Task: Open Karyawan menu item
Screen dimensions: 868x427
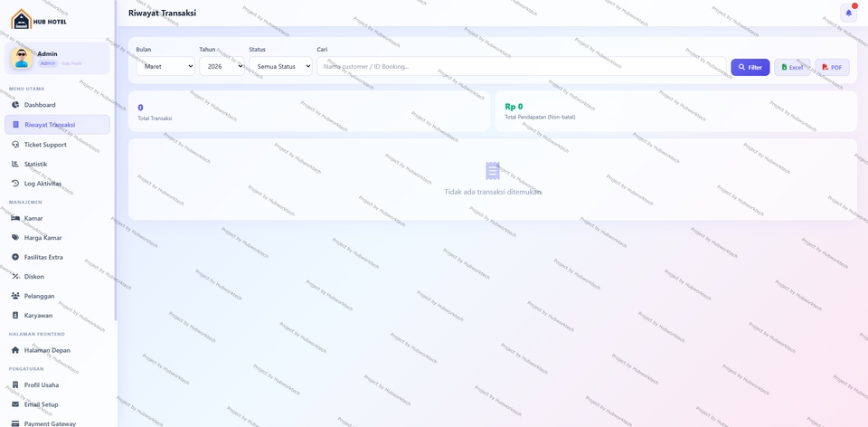Action: 57,315
